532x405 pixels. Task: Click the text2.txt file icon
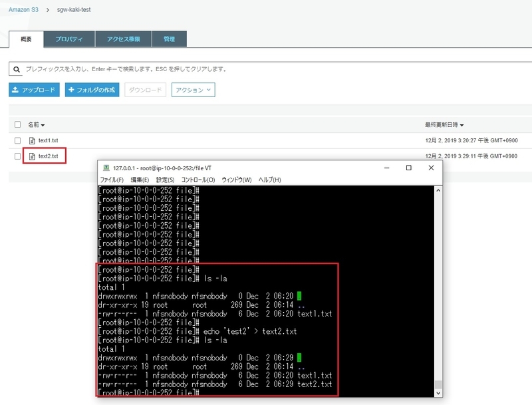32,156
